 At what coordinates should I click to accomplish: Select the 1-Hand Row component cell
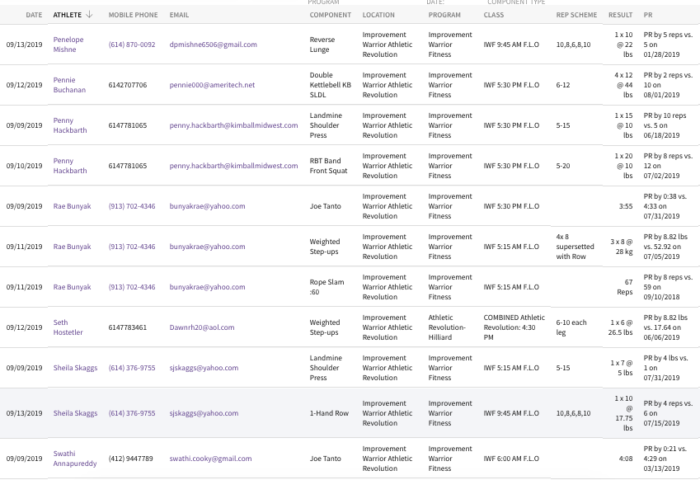(x=329, y=413)
